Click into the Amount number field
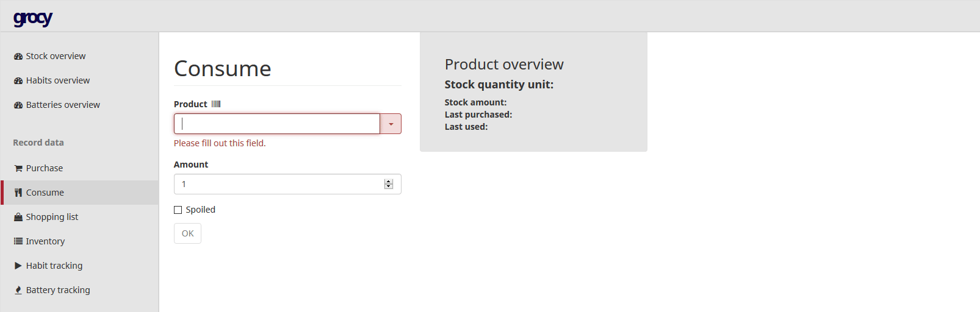 [x=278, y=184]
